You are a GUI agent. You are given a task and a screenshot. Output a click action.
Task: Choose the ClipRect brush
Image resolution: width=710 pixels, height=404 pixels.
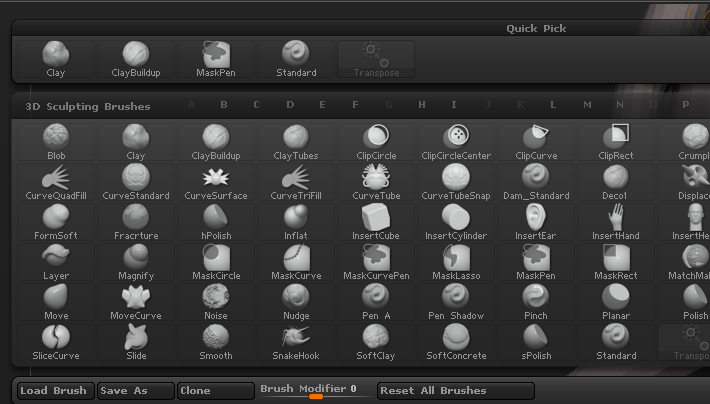616,142
